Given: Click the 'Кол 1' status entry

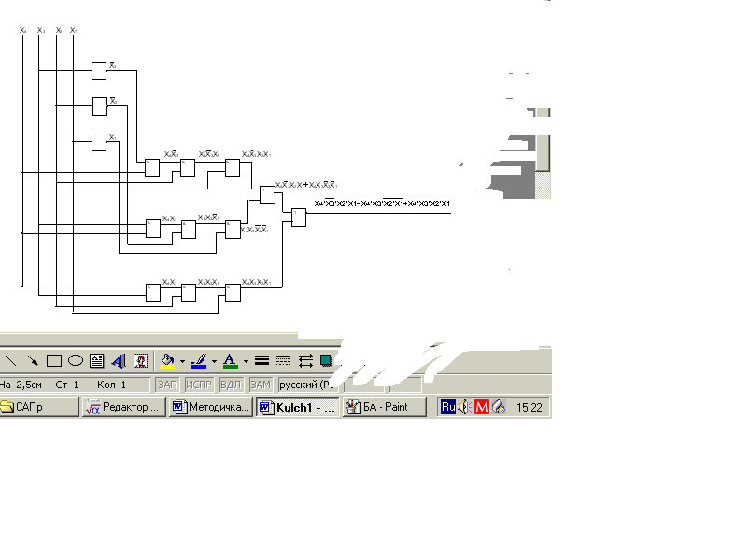Looking at the screenshot, I should [111, 385].
